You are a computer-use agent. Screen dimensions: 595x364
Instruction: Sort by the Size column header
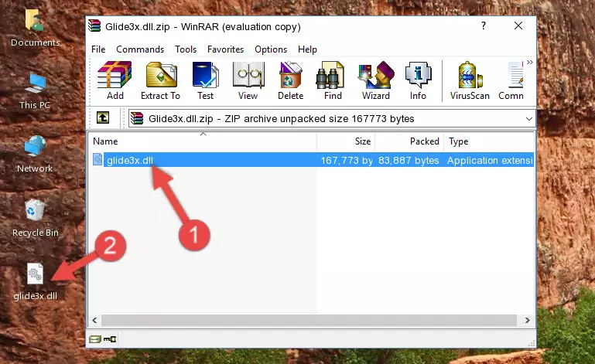tap(346, 141)
